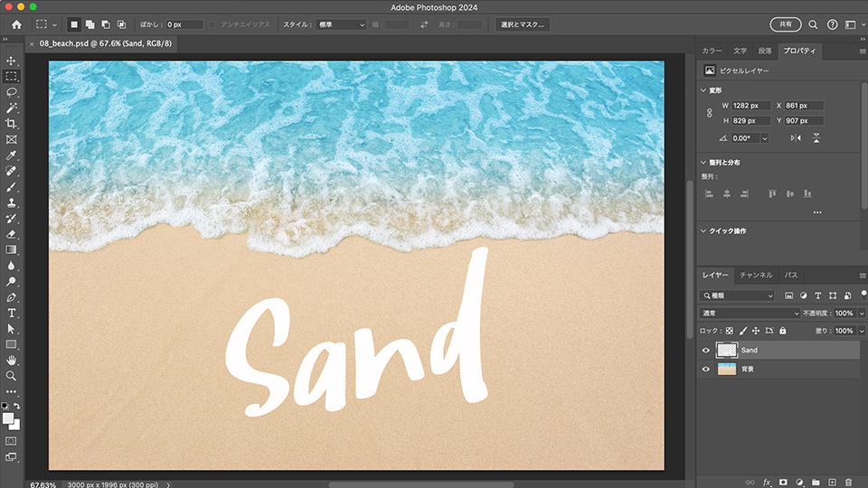
Task: Open the Search icon in the top bar
Action: coord(813,24)
